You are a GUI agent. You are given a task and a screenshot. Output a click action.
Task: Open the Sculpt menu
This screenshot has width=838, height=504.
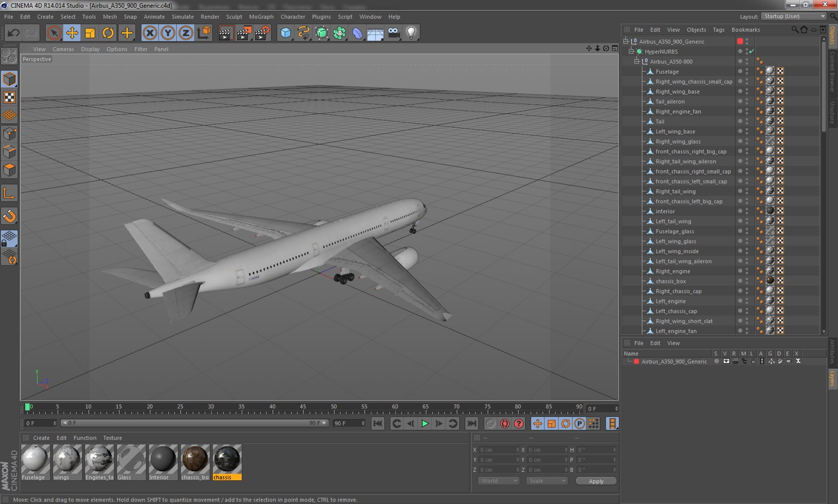[x=234, y=16]
